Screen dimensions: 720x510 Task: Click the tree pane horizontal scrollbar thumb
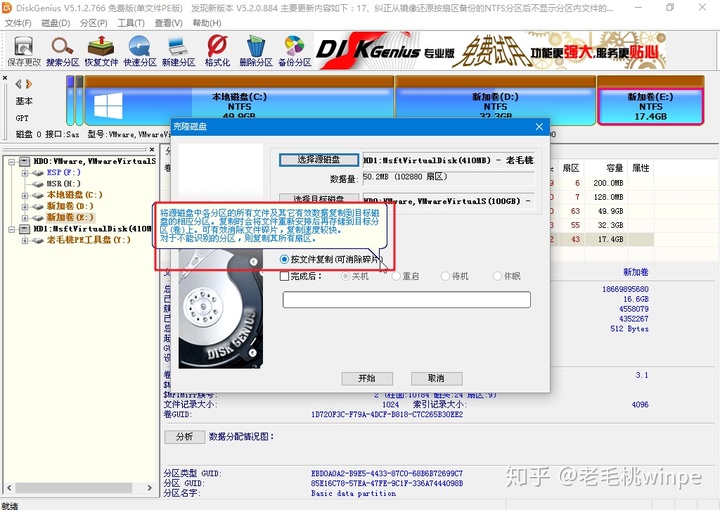73,488
